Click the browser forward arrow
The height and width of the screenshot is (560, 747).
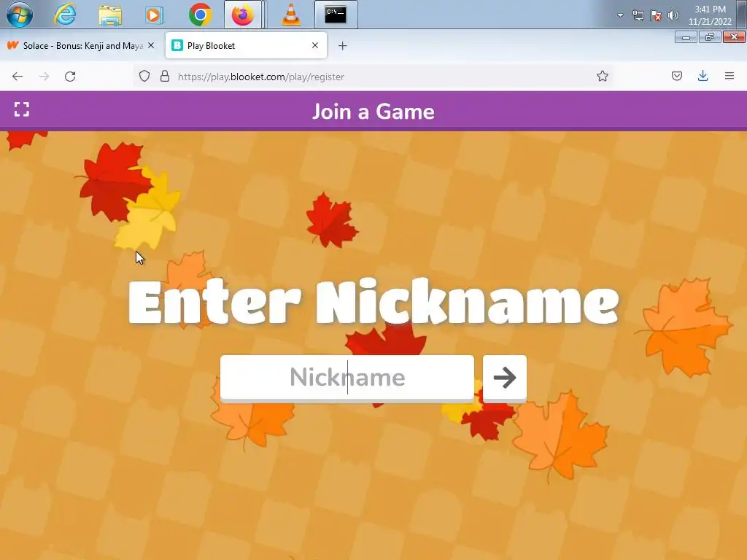point(44,76)
